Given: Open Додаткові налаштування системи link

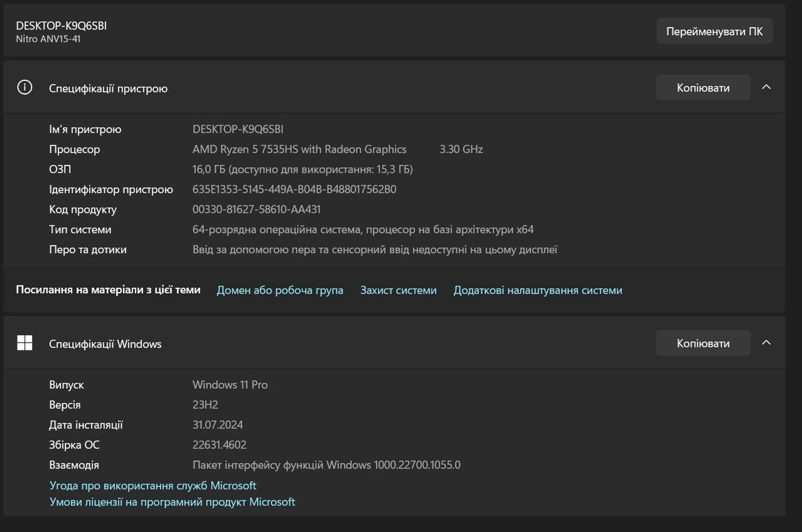Looking at the screenshot, I should pos(538,290).
